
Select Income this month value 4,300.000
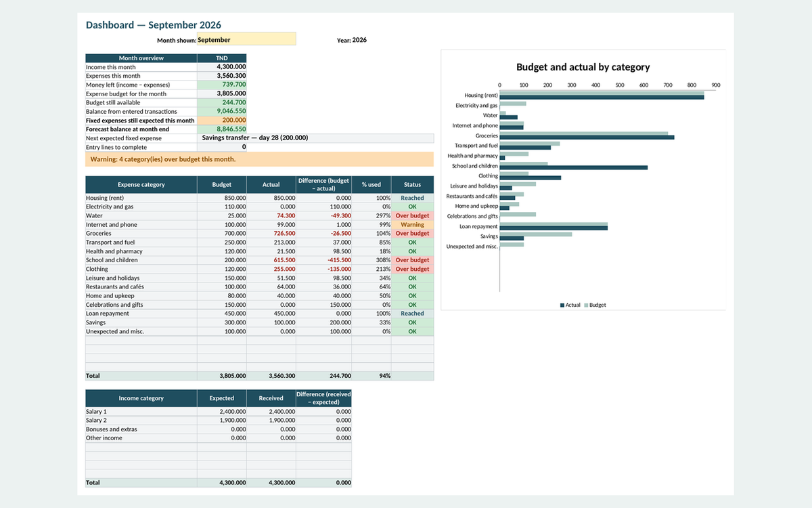222,67
